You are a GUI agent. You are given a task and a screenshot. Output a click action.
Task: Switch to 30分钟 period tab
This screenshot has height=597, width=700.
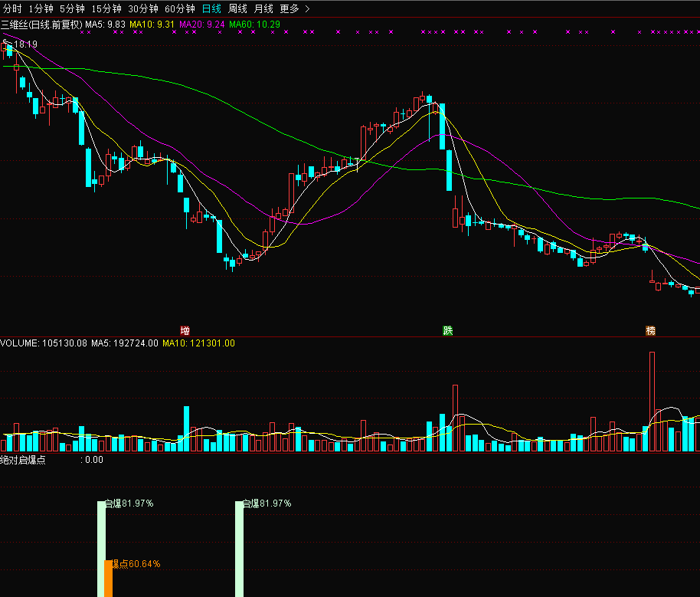(143, 8)
